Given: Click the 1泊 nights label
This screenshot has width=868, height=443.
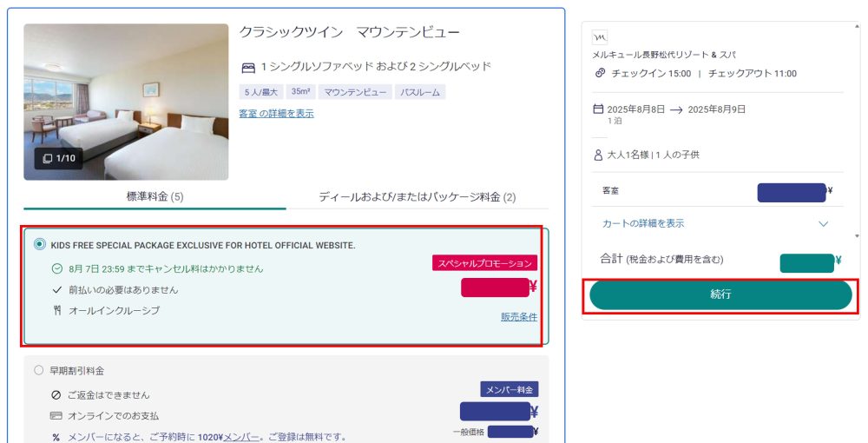Looking at the screenshot, I should click(x=614, y=121).
